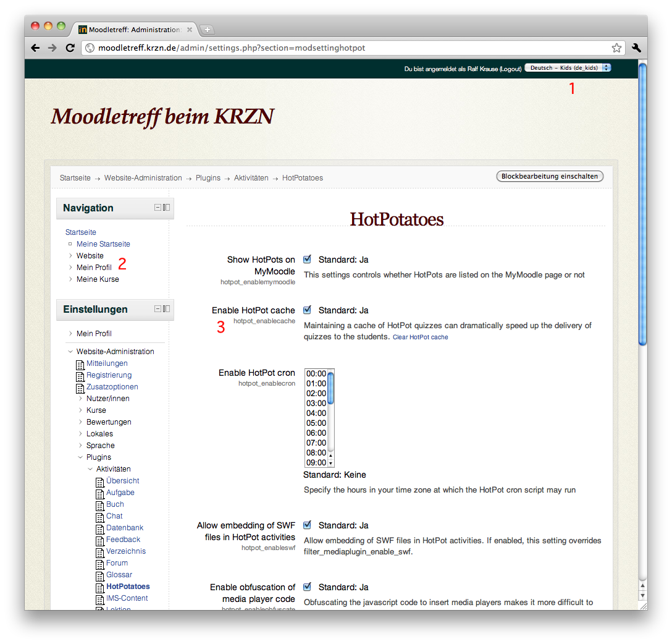Click the browser forward arrow

52,48
